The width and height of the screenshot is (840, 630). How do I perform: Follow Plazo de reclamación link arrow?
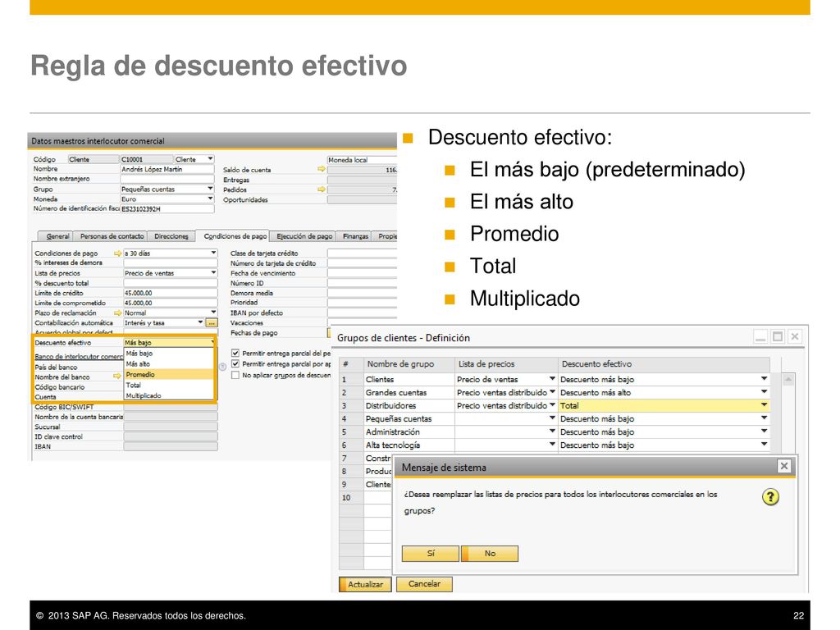[118, 313]
